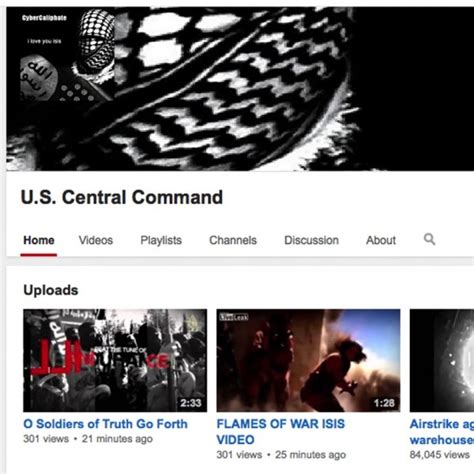The height and width of the screenshot is (474, 474).
Task: View the About tab
Action: (x=381, y=240)
